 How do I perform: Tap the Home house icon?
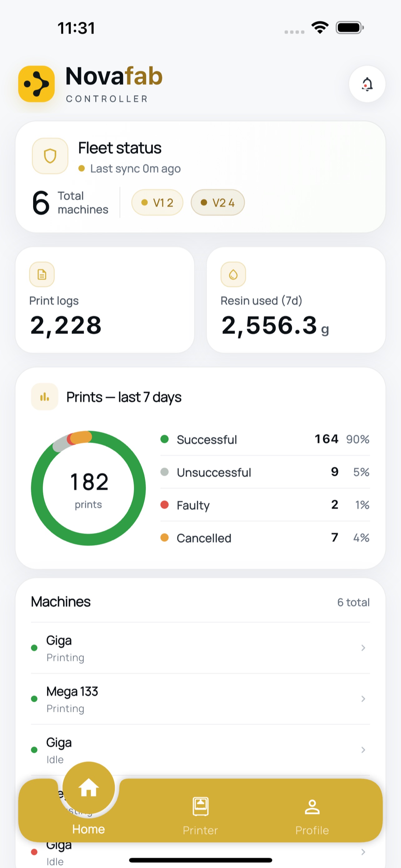(x=89, y=788)
